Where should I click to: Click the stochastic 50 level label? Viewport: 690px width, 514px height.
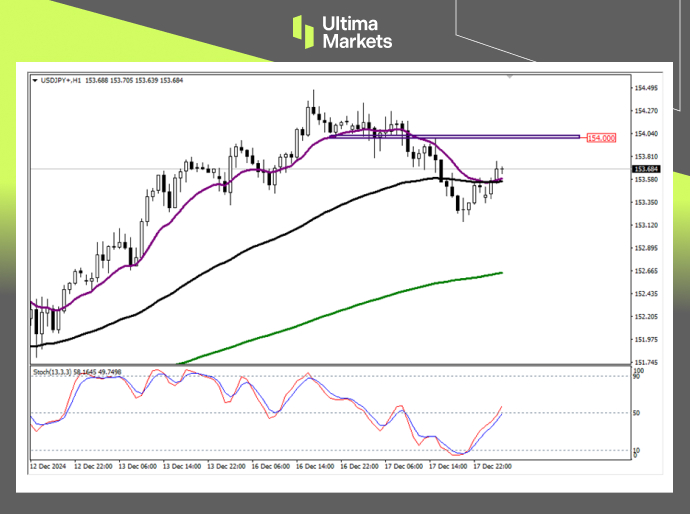coord(636,412)
